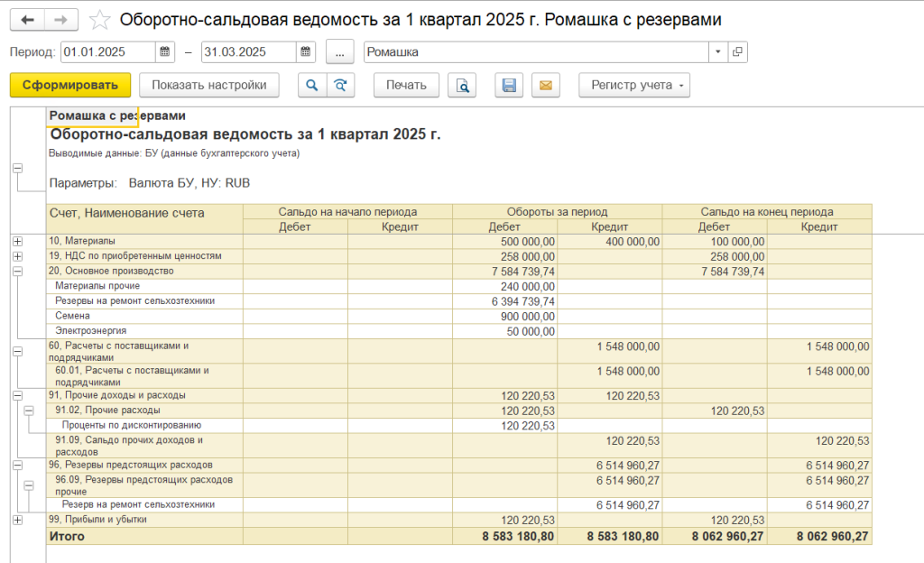
Task: Expand account 10 Материалы row
Action: coord(17,242)
